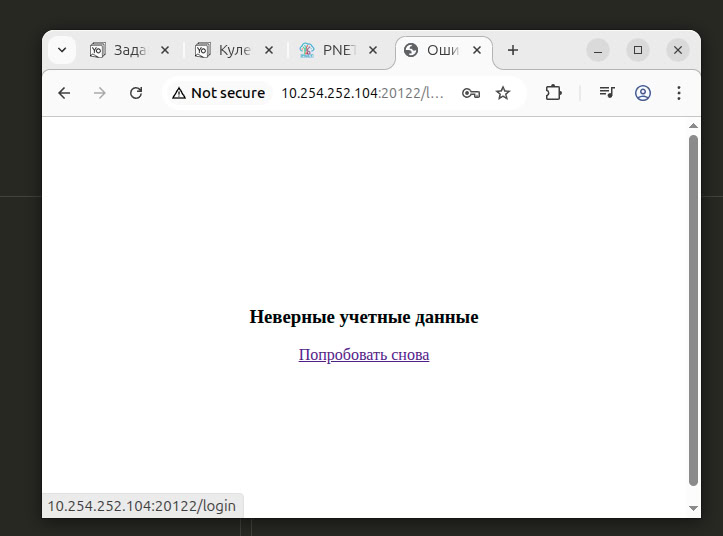Expand the tab search dropdown chevron
Viewport: 723px width, 536px height.
(62, 50)
